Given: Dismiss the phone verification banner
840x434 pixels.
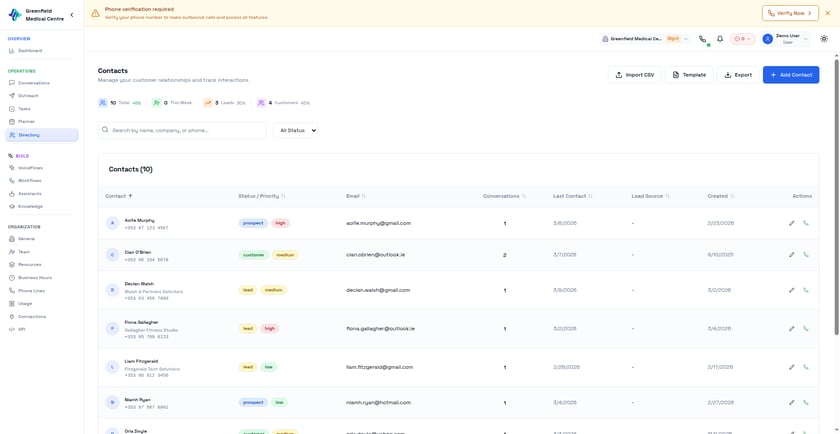Looking at the screenshot, I should [828, 13].
